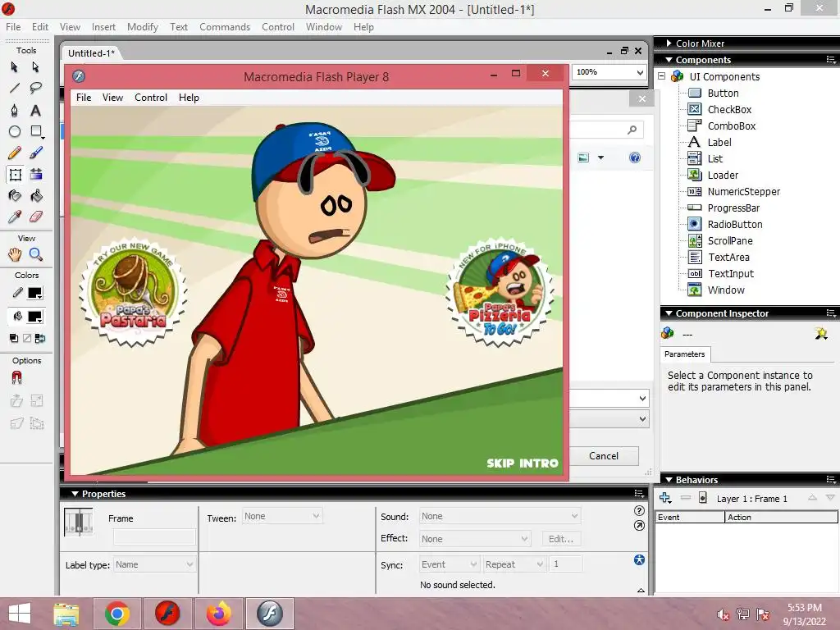Open Control menu in Flash Player
840x630 pixels.
pos(151,98)
